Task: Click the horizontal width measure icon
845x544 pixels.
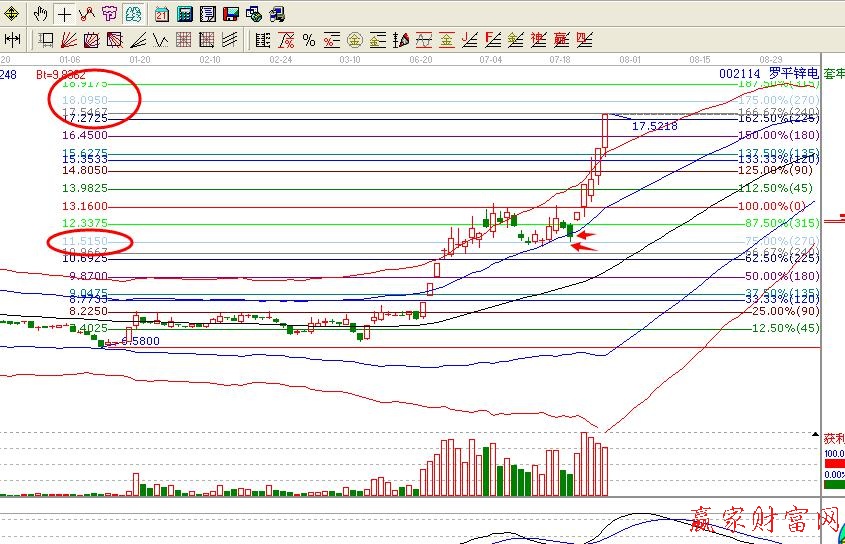Action: (12, 40)
